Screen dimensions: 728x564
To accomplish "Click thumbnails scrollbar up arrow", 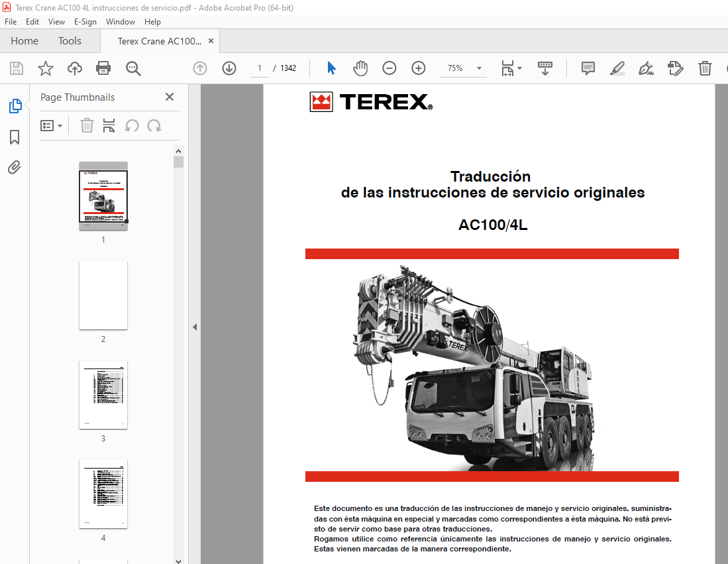I will tap(178, 151).
